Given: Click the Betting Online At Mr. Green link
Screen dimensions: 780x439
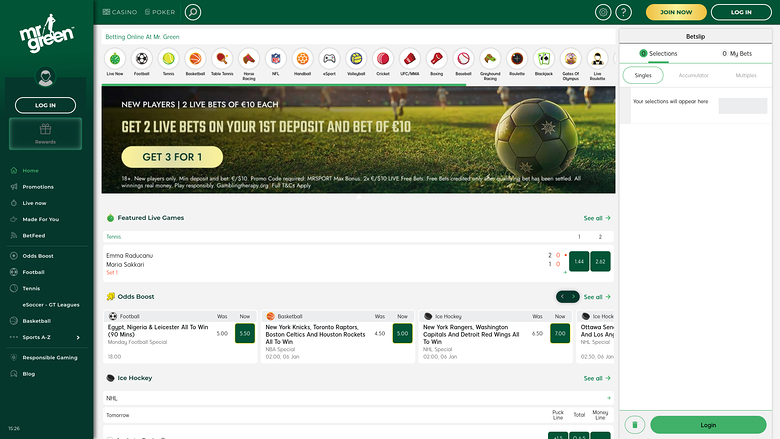Looking at the screenshot, I should pos(142,37).
